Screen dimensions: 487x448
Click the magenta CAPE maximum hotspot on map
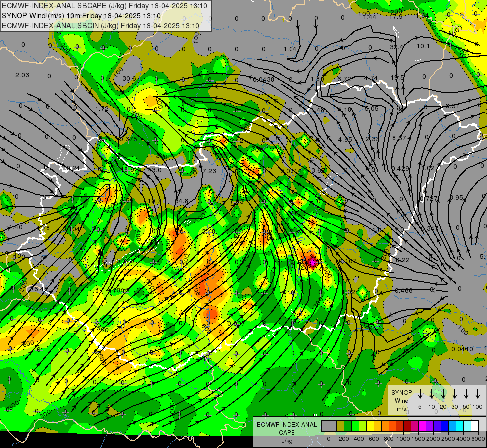click(x=312, y=262)
